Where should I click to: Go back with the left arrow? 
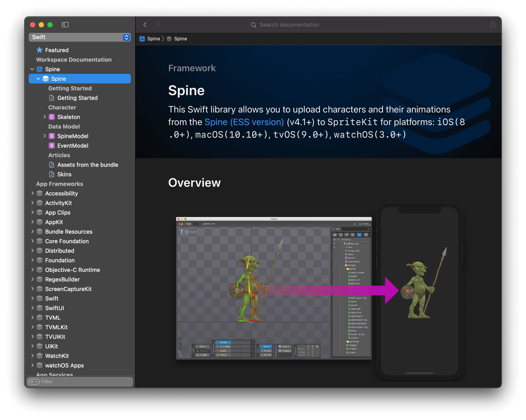point(145,25)
